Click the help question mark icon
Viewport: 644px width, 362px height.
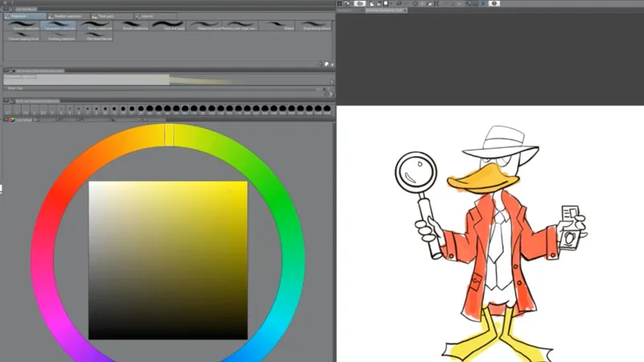pos(494,4)
